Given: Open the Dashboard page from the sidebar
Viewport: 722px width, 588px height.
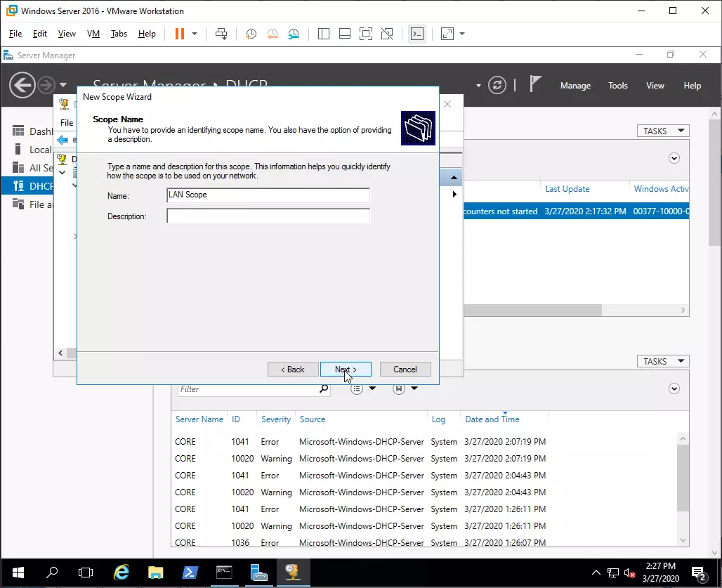Looking at the screenshot, I should tap(32, 131).
